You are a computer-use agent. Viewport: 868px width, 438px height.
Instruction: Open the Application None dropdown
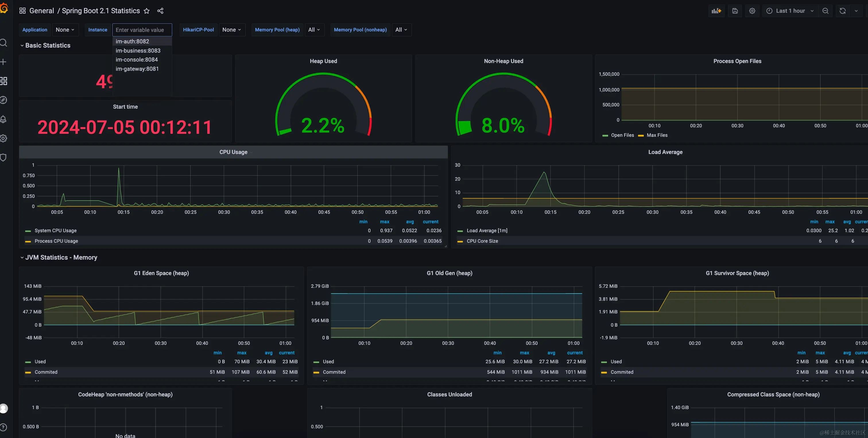tap(65, 30)
